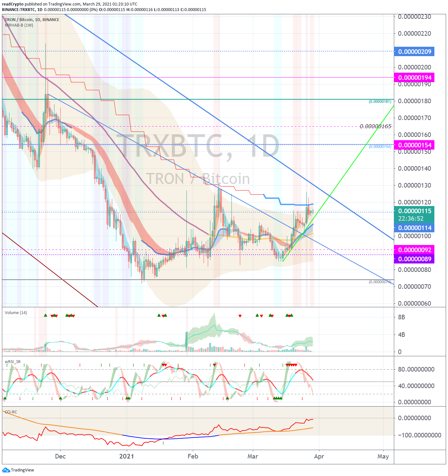The height and width of the screenshot is (476, 448).
Task: Click the 22:36:52 bar countdown timer
Action: (x=411, y=219)
